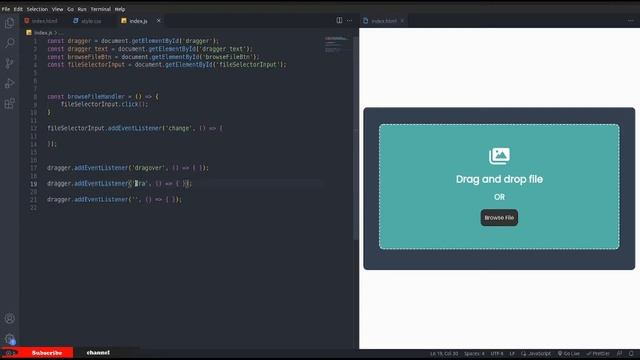Image resolution: width=640 pixels, height=360 pixels.
Task: Click the Go Live status bar button
Action: 569,353
